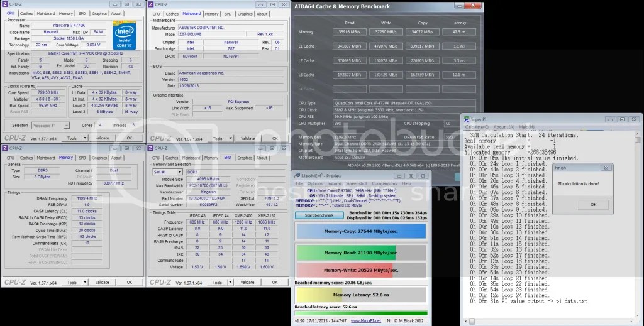Click Tools button in CPU-Z Memory window

coord(72,282)
